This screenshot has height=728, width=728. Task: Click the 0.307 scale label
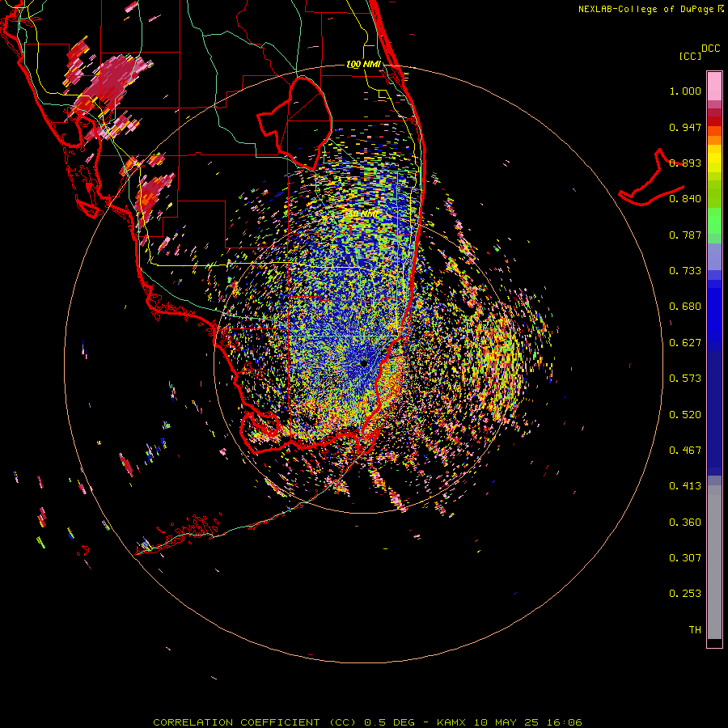click(x=685, y=558)
